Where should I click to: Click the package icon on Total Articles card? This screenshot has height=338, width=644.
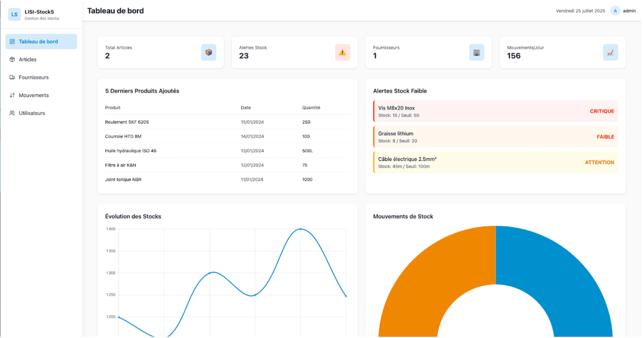click(209, 52)
